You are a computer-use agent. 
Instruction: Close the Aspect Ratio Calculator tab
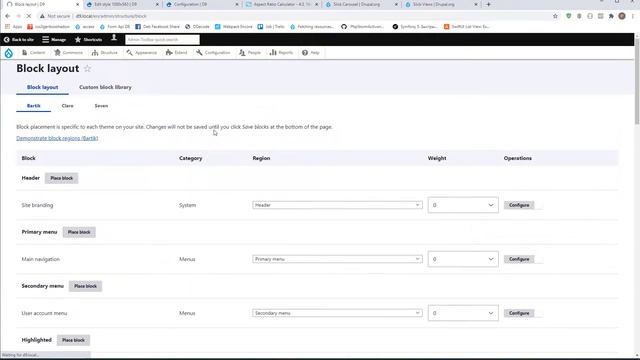tap(316, 4)
